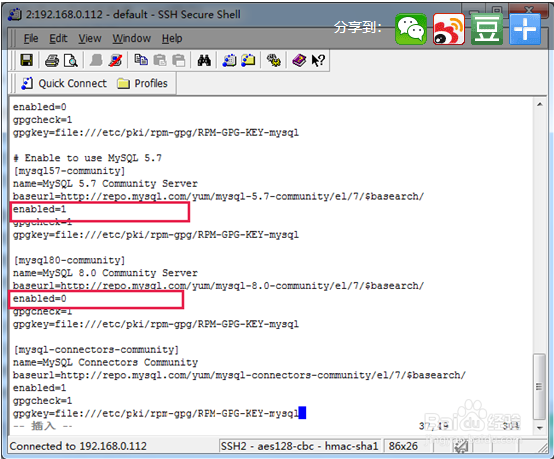Click the mysql-5.7-community baseurl line

tap(218, 196)
